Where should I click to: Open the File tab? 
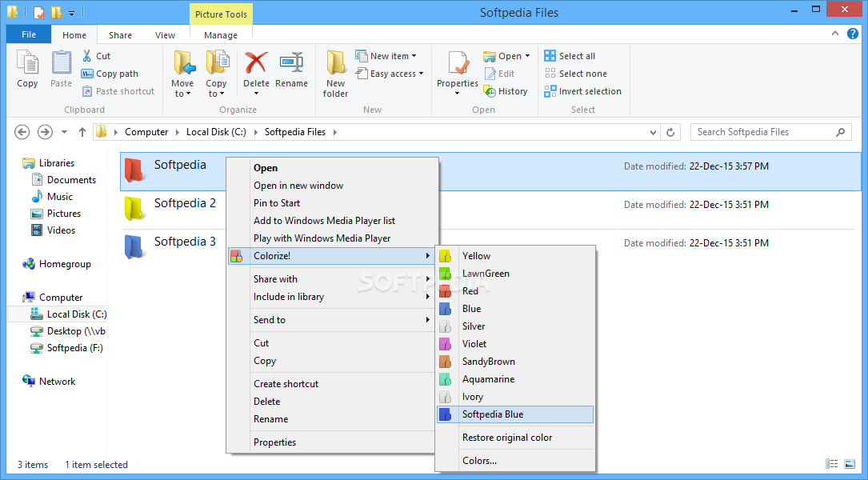[29, 34]
